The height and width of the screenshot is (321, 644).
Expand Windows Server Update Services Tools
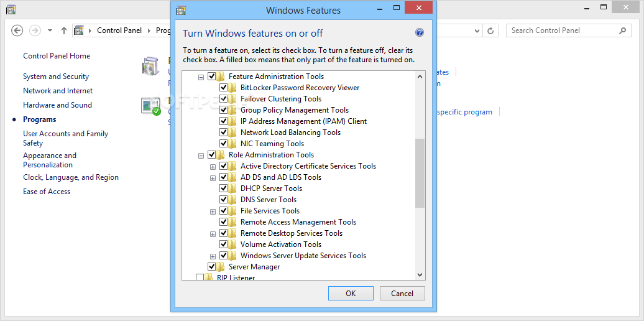point(213,256)
